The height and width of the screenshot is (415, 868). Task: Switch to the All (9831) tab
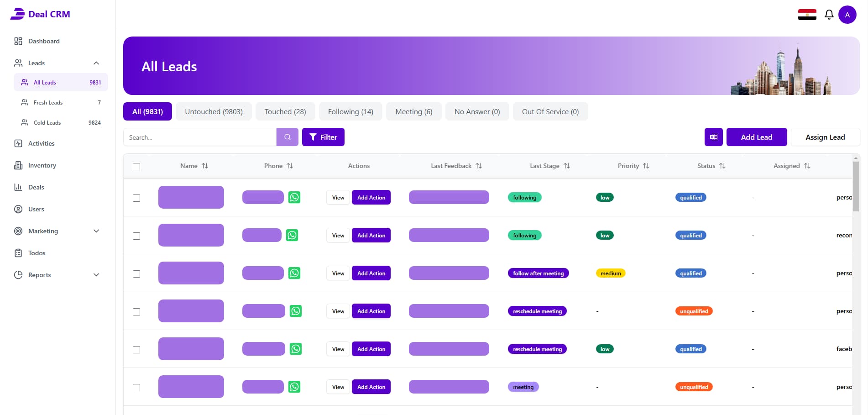coord(147,111)
